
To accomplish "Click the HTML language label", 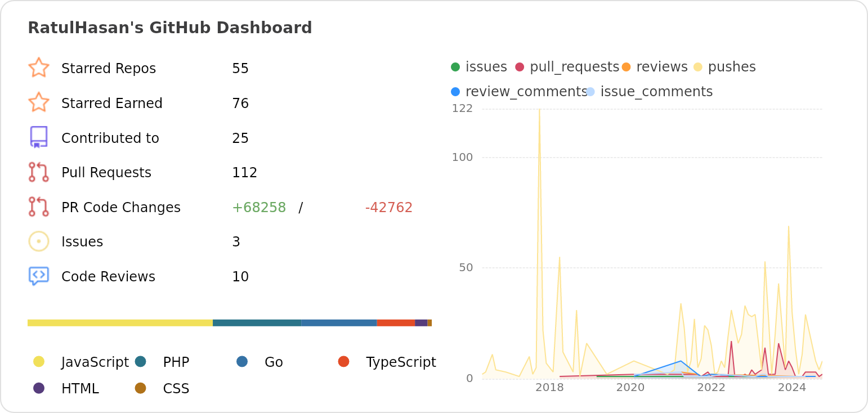I will tap(80, 389).
